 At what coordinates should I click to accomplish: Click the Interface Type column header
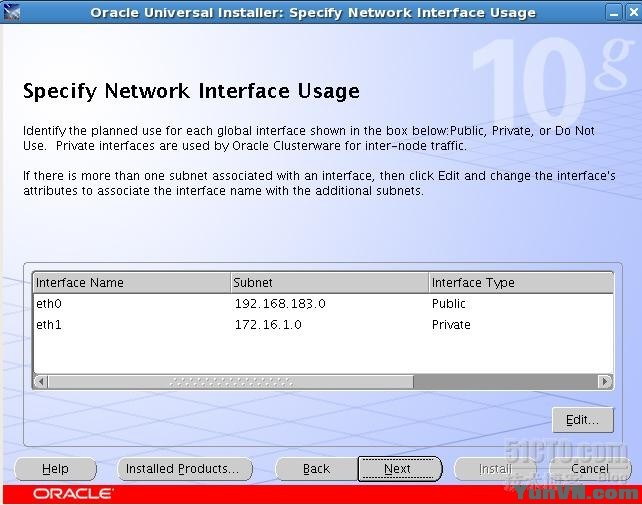[521, 283]
